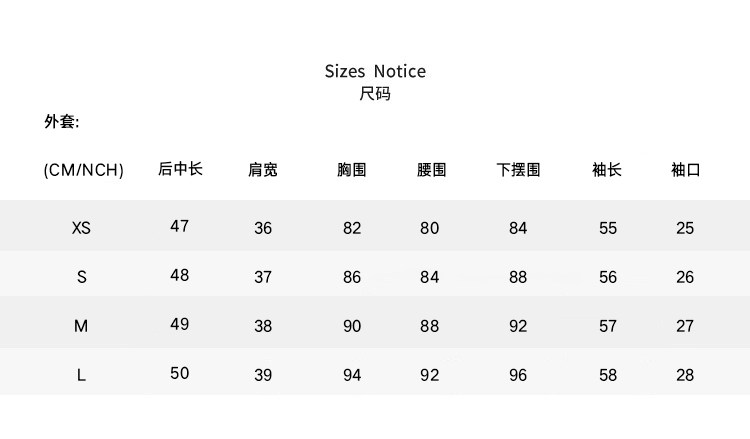Select the 外套: section label
This screenshot has width=750, height=439.
click(x=61, y=122)
